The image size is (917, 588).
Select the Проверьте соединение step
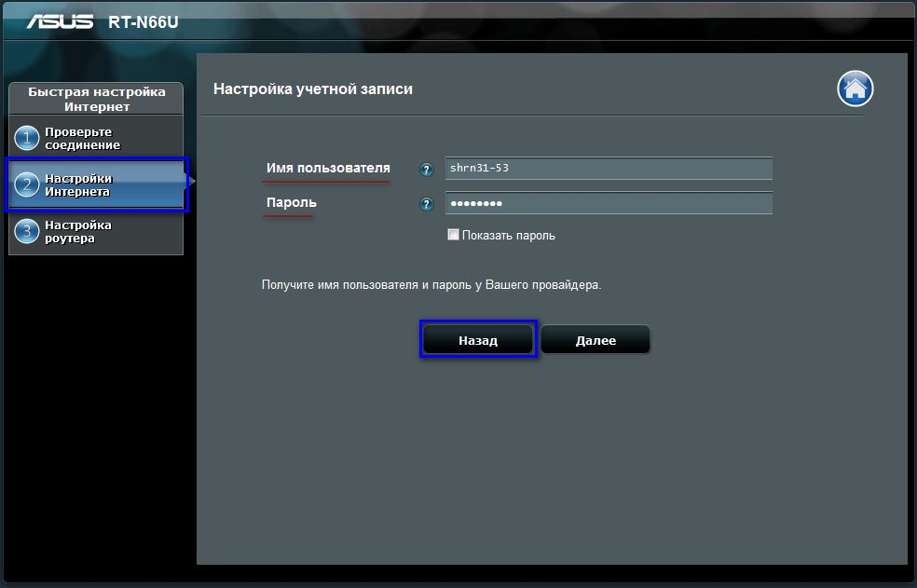pyautogui.click(x=96, y=139)
